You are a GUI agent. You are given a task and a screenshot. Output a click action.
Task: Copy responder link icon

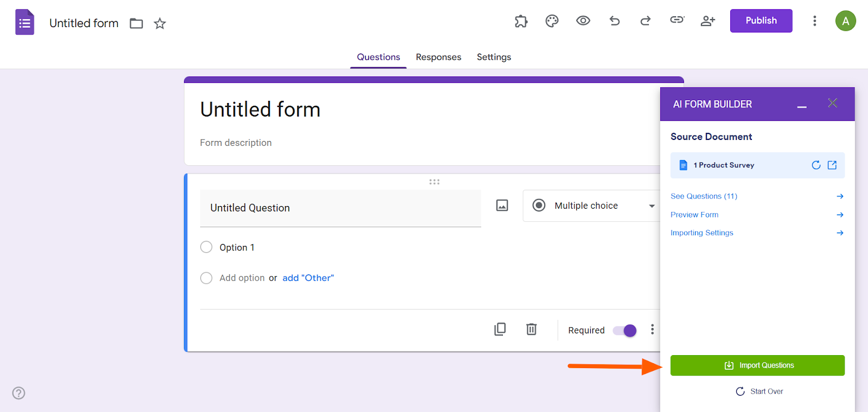[677, 20]
